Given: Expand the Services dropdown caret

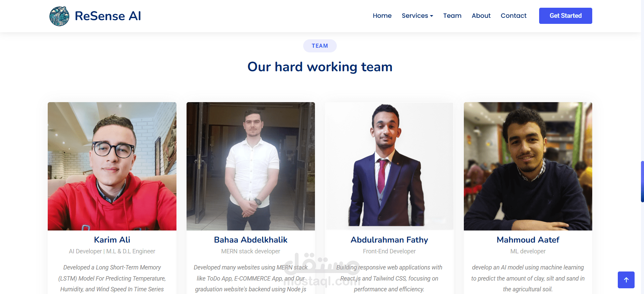Looking at the screenshot, I should pyautogui.click(x=432, y=16).
